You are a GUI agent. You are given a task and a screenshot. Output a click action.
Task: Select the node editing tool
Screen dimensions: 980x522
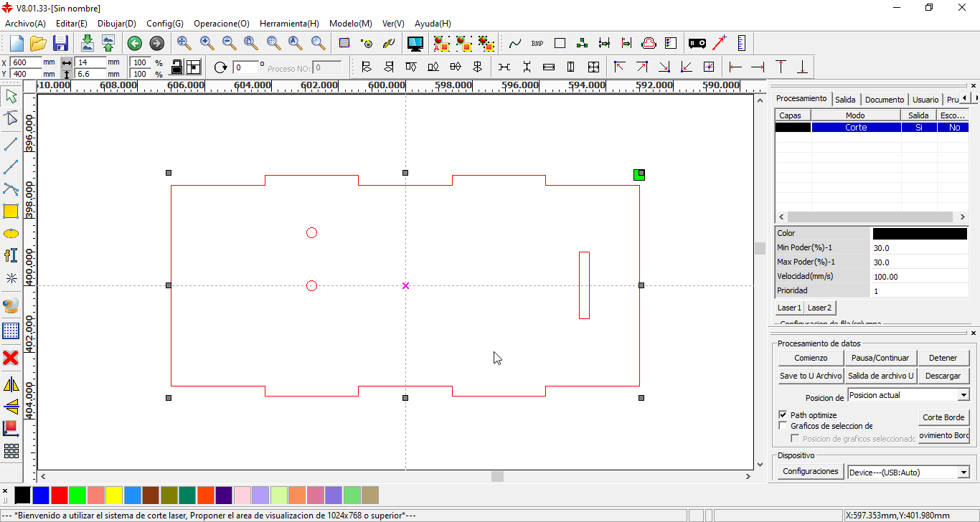click(x=11, y=118)
